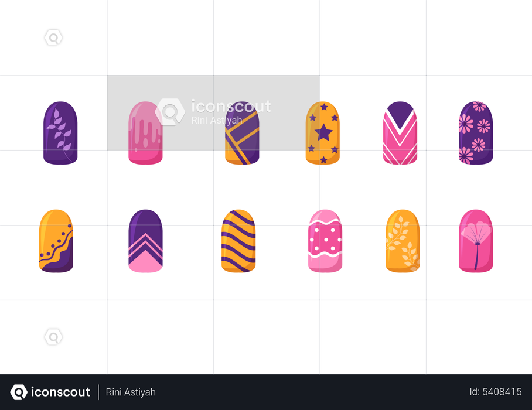532x410 pixels.
Task: Click the top-left watermark search icon
Action: [53, 37]
